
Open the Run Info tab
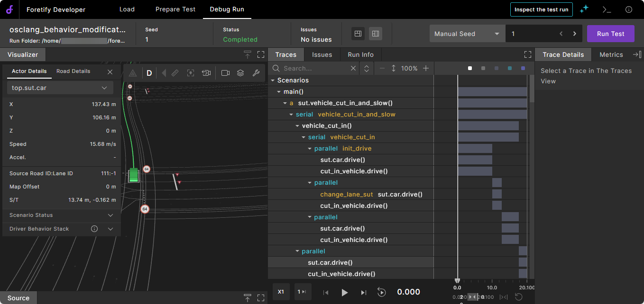pyautogui.click(x=360, y=54)
